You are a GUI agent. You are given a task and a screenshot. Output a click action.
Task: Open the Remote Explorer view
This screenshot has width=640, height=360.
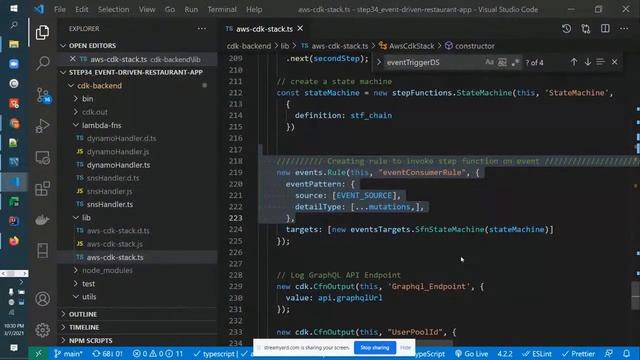coord(42,158)
